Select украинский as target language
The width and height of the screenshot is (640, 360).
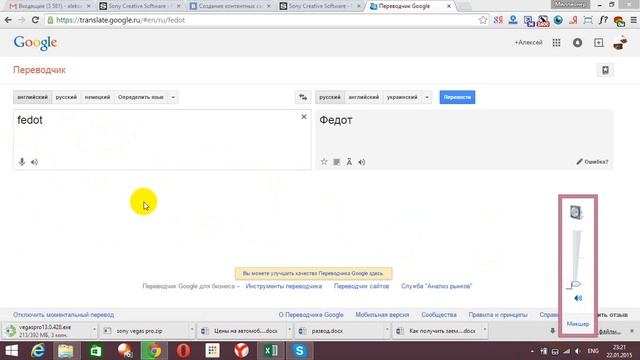[402, 97]
